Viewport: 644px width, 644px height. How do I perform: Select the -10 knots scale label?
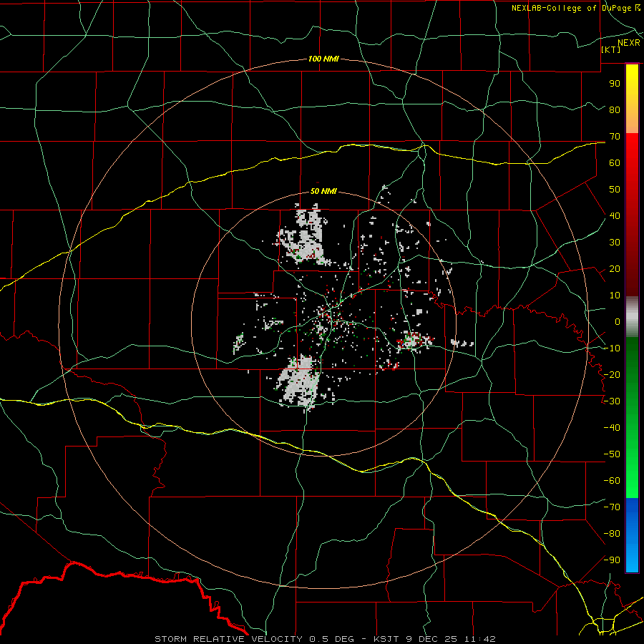click(x=612, y=348)
